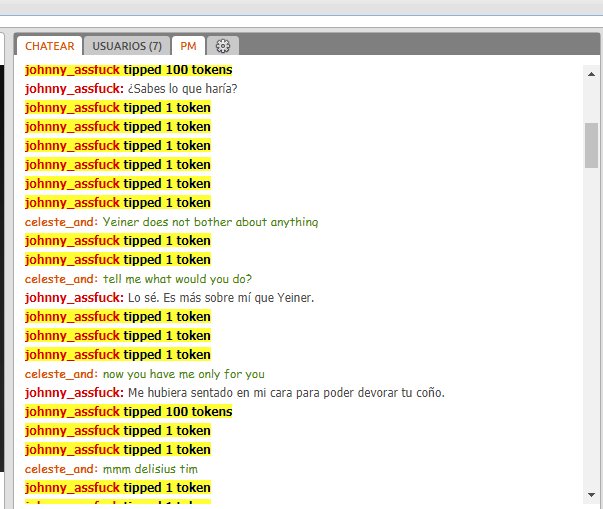Click message "now you have me only for you"
The height and width of the screenshot is (509, 603).
184,374
